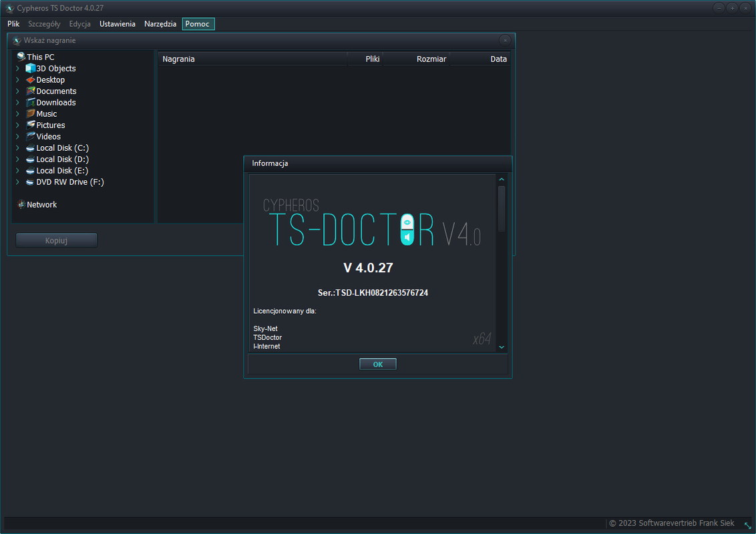Click OK in Informacja dialog
The width and height of the screenshot is (756, 534).
tap(378, 364)
